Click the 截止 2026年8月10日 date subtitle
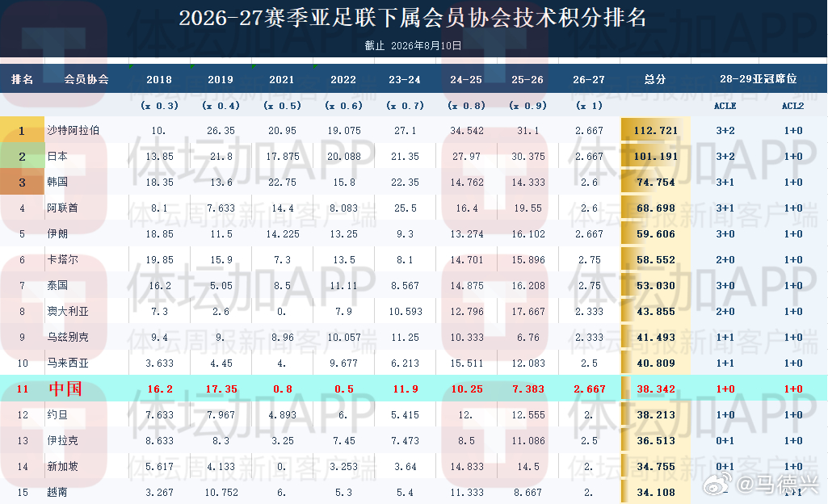The image size is (828, 504). (x=413, y=46)
